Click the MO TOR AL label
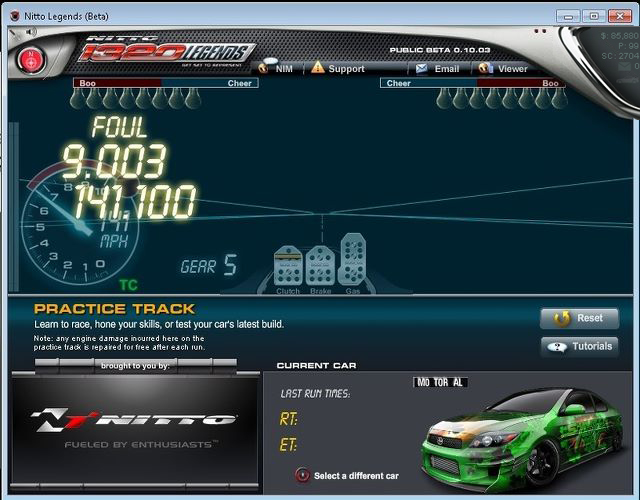This screenshot has height=500, width=640. point(440,382)
